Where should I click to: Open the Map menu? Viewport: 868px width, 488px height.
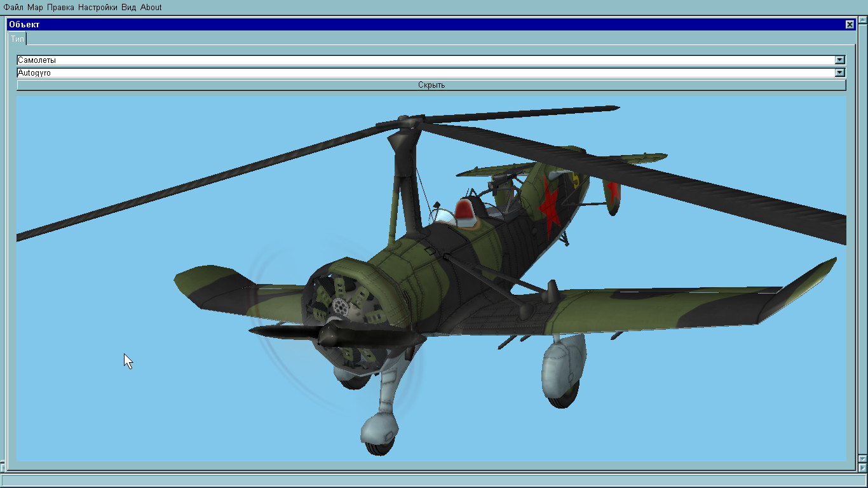[35, 8]
